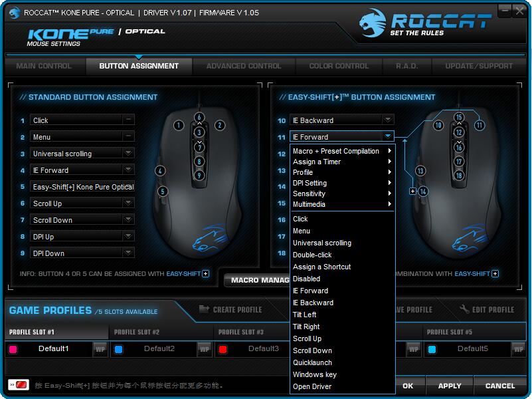Click marker 8 on left mouse diagram
The image size is (532, 399).
pos(199,162)
